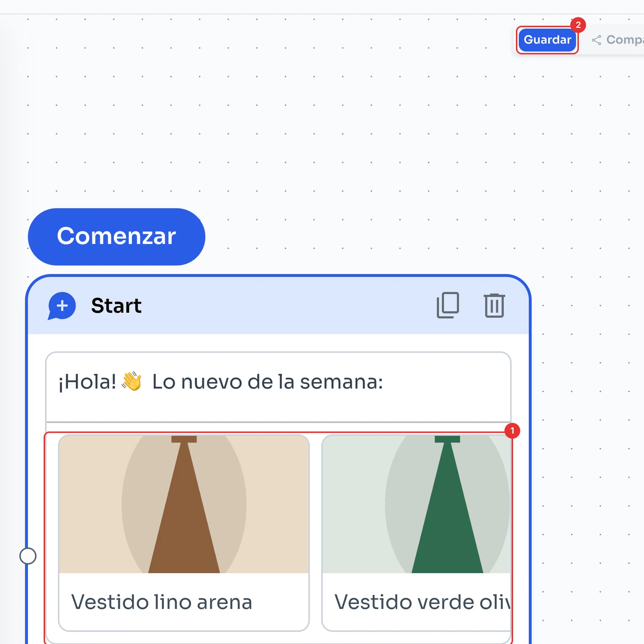This screenshot has height=644, width=644.
Task: Delete the Start block using trash icon
Action: (494, 305)
